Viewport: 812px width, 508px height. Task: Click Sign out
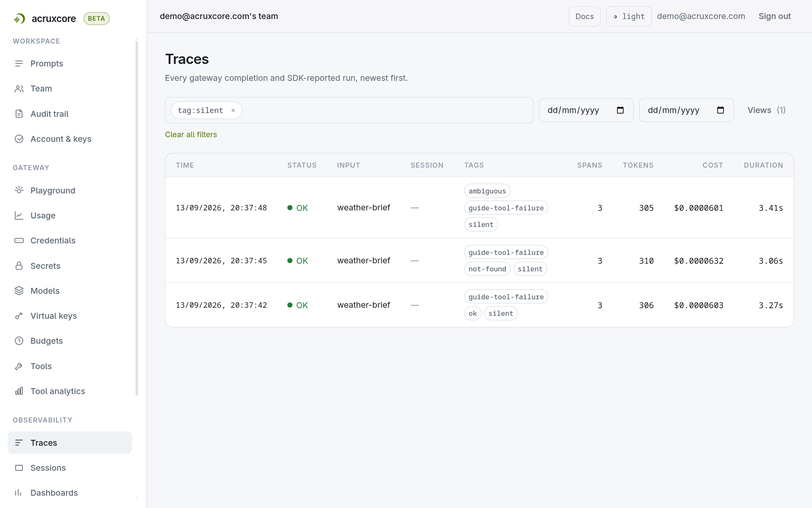coord(774,17)
